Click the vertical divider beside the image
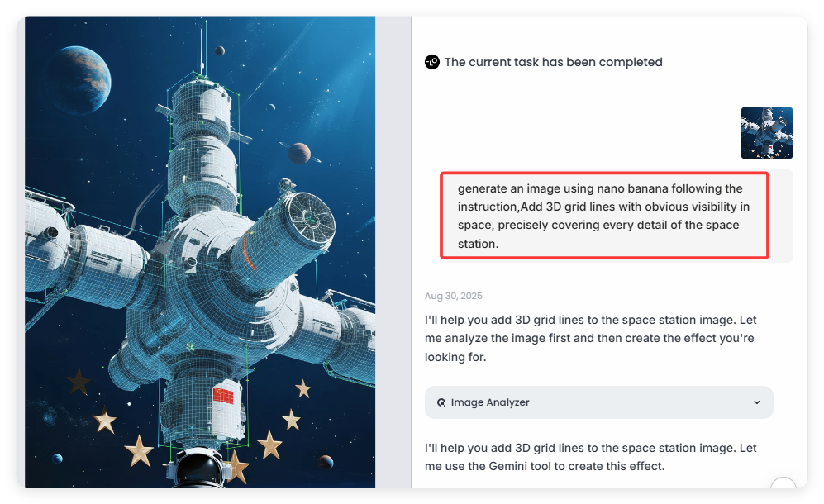Screen dimensions: 824x504 pyautogui.click(x=411, y=252)
